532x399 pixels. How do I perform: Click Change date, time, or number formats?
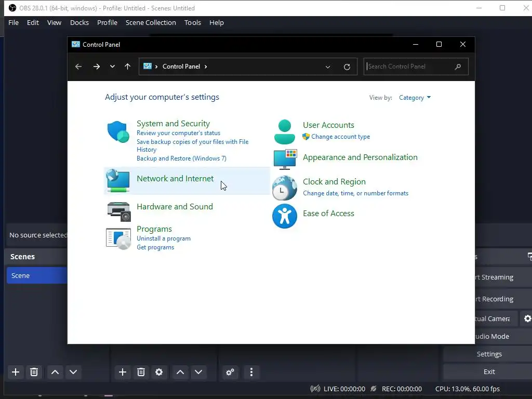point(355,193)
